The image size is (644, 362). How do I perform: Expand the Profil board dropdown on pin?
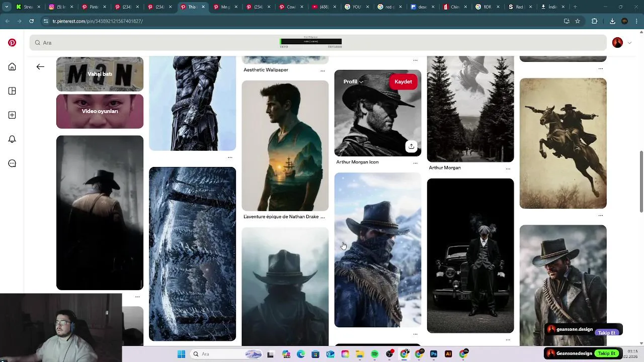tap(353, 81)
